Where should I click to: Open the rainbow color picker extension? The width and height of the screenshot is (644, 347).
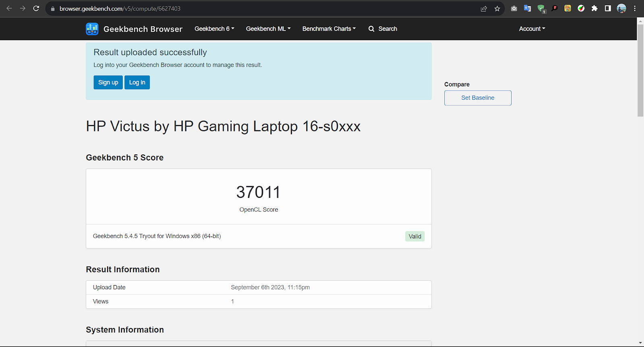[x=581, y=8]
